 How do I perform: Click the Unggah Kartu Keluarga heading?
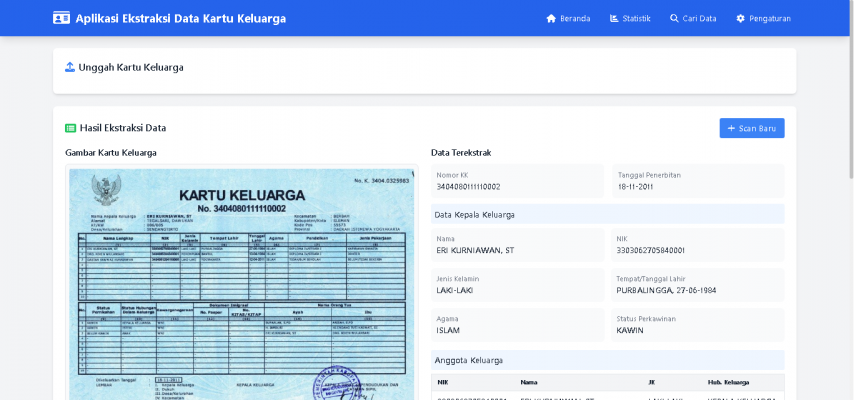[131, 68]
